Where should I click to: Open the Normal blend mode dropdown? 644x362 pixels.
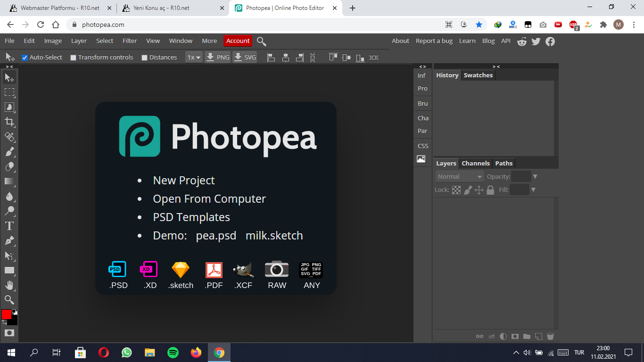click(x=460, y=177)
